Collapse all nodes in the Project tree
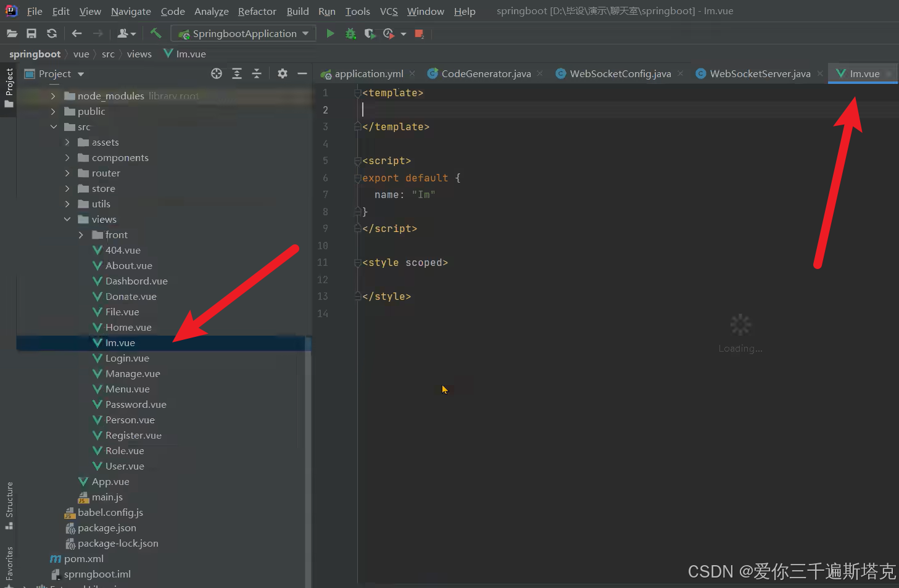 (257, 73)
